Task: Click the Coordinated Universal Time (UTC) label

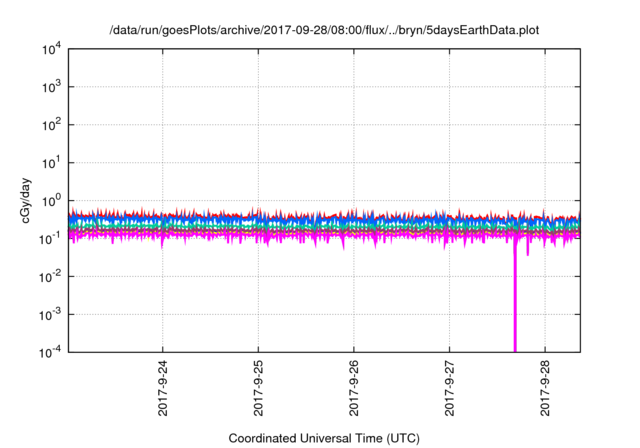Action: tap(324, 439)
